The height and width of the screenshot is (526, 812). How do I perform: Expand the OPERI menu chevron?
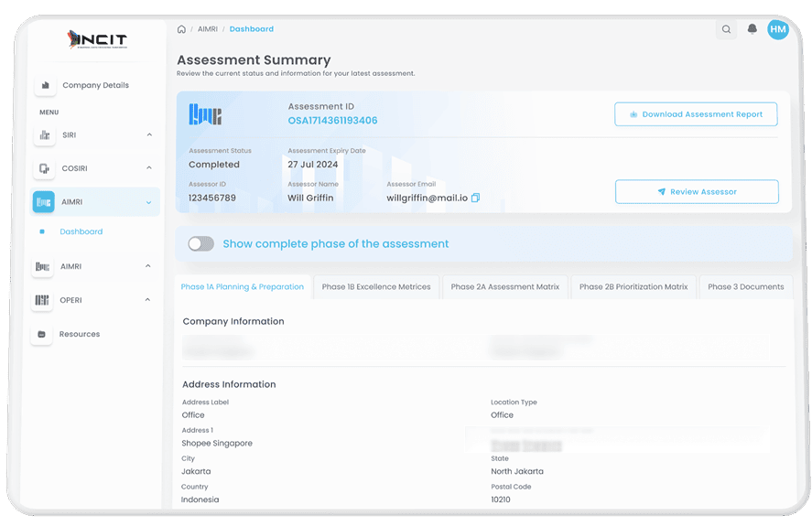pos(149,300)
